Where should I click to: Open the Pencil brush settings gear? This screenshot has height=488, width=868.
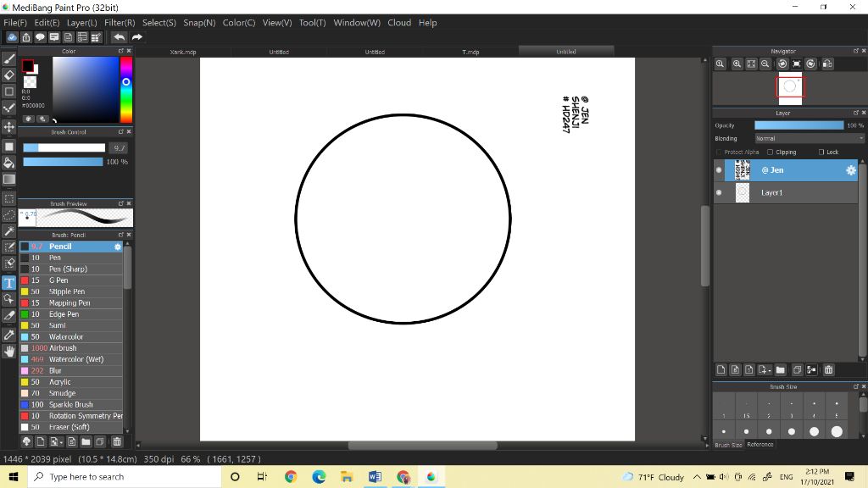click(117, 247)
